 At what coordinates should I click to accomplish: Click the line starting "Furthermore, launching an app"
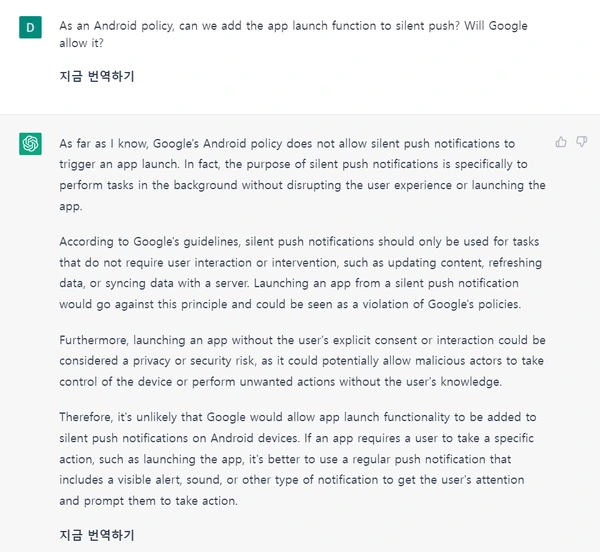302,340
